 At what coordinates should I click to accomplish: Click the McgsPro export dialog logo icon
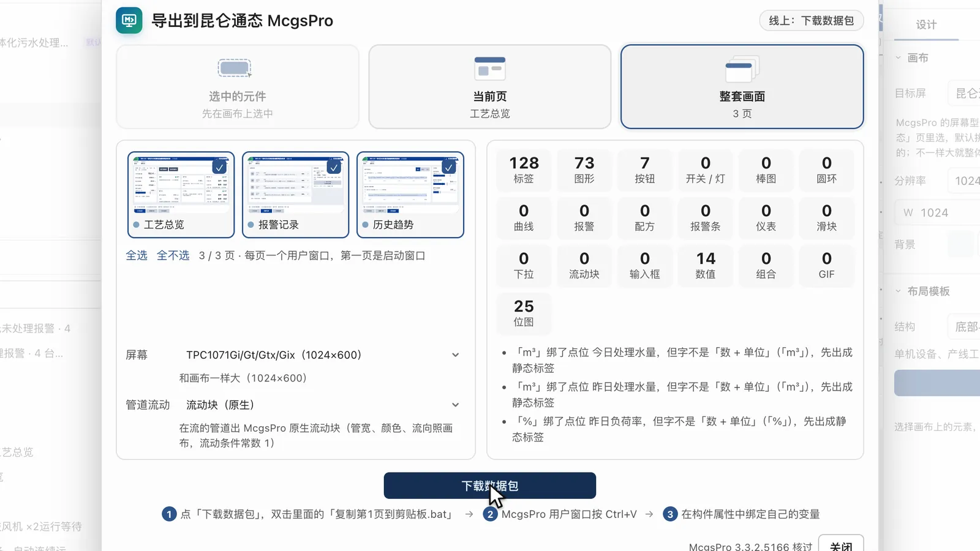click(x=129, y=20)
